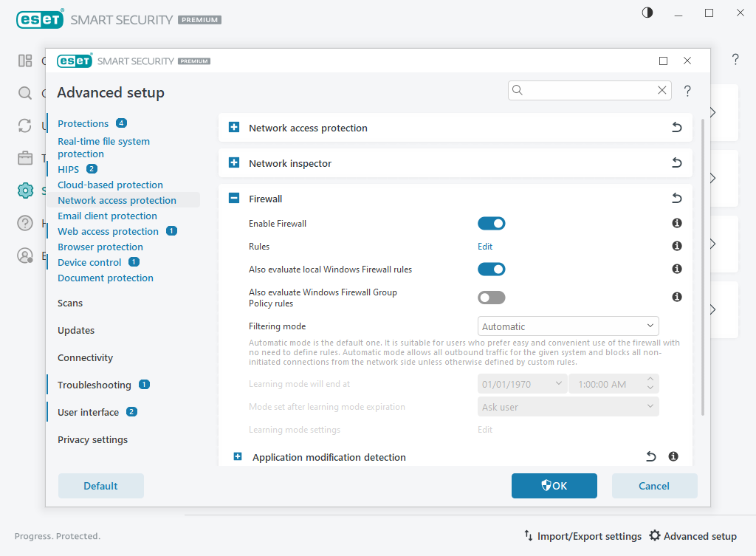Click the info icon beside Enable Firewall
This screenshot has width=756, height=556.
click(x=676, y=223)
